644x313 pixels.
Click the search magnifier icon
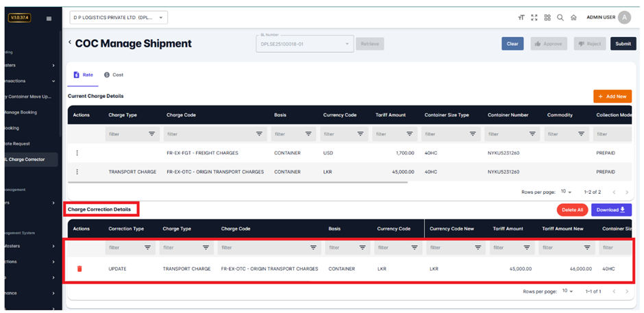coord(560,18)
